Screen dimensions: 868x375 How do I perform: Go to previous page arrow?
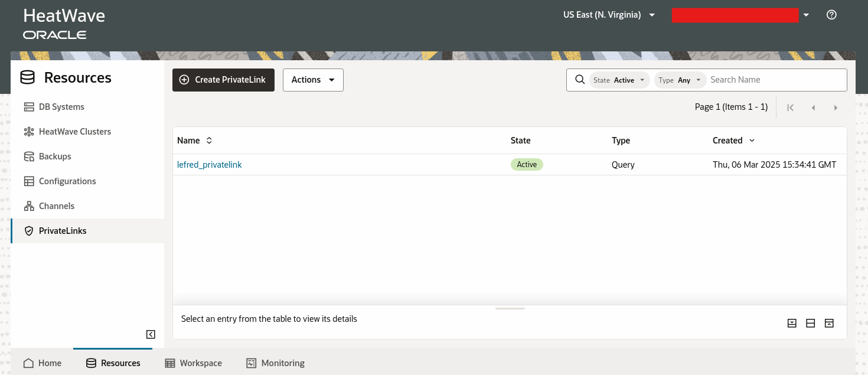pyautogui.click(x=813, y=107)
